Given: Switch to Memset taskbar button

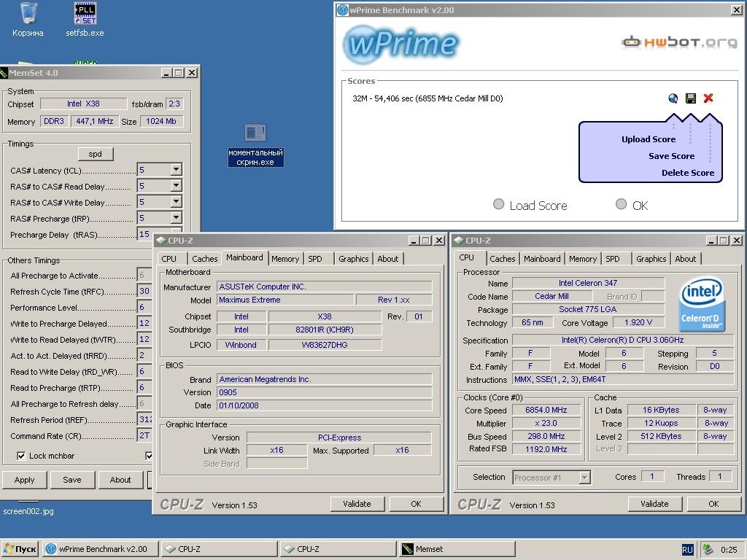Looking at the screenshot, I should coord(457,549).
